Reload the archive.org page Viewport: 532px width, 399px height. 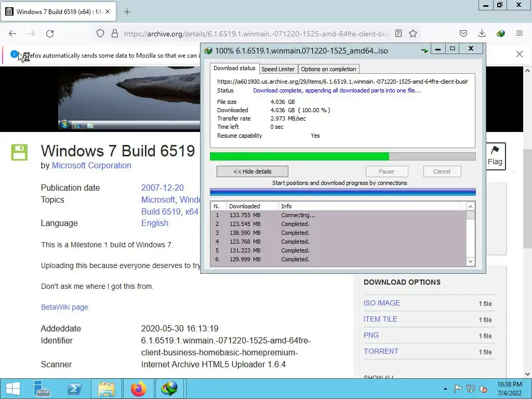50,34
